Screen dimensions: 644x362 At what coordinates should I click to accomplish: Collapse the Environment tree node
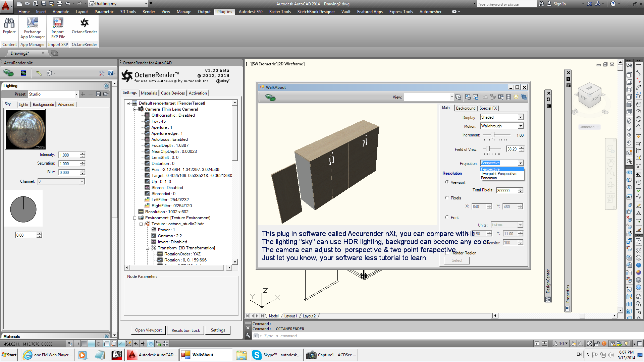(135, 218)
